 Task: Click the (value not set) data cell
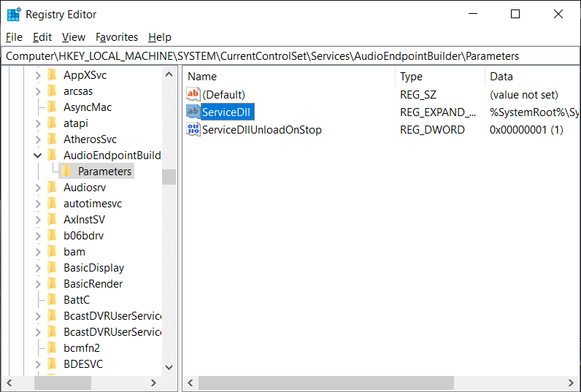pos(523,95)
